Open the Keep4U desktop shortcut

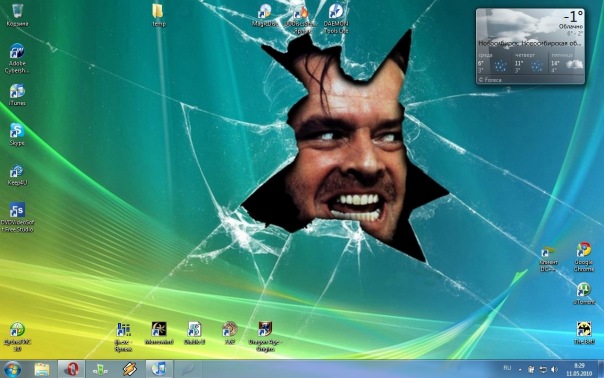point(17,175)
